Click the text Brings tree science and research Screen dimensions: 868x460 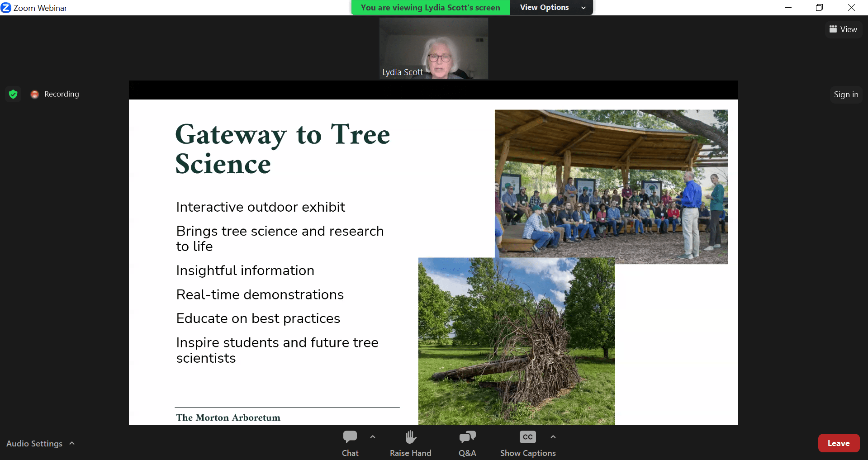[x=280, y=231]
